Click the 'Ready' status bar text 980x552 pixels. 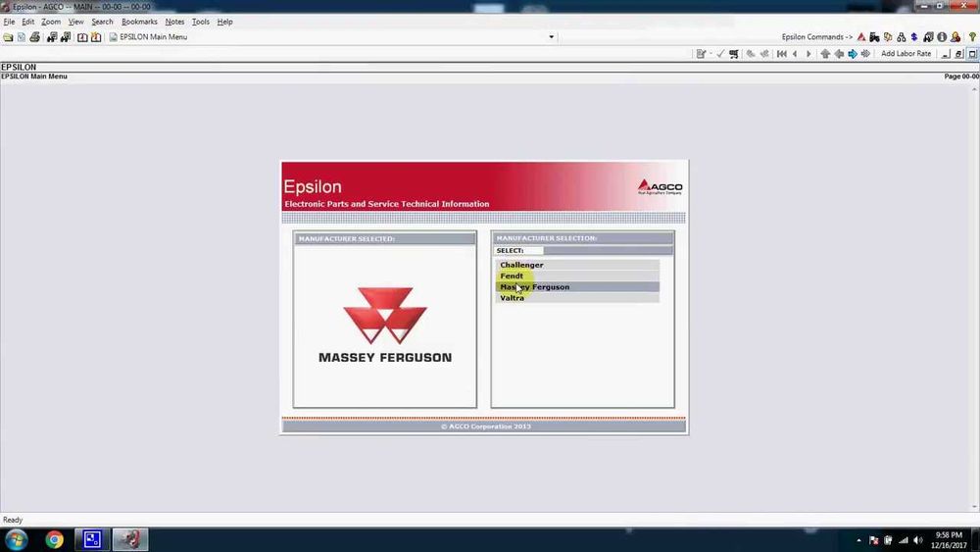tap(13, 520)
